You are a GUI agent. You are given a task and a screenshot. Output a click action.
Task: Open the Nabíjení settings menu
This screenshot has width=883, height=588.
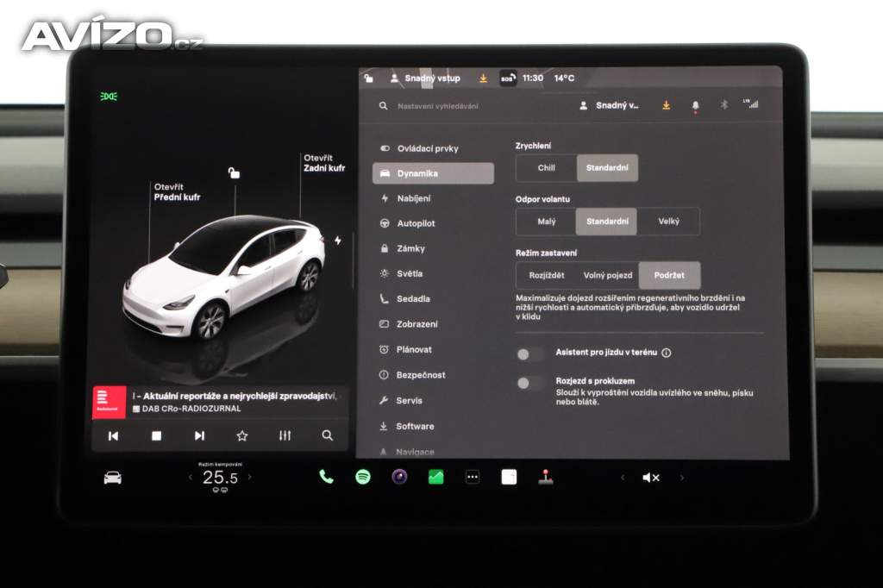[414, 198]
